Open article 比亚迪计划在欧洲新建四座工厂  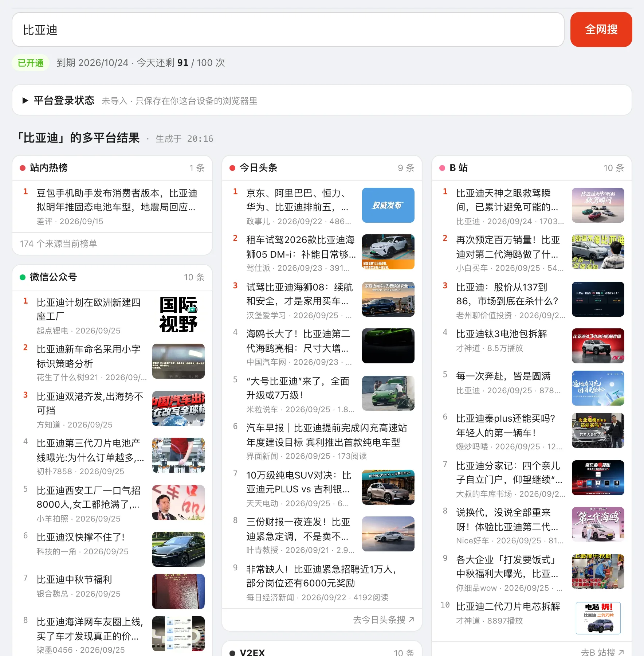pyautogui.click(x=89, y=309)
